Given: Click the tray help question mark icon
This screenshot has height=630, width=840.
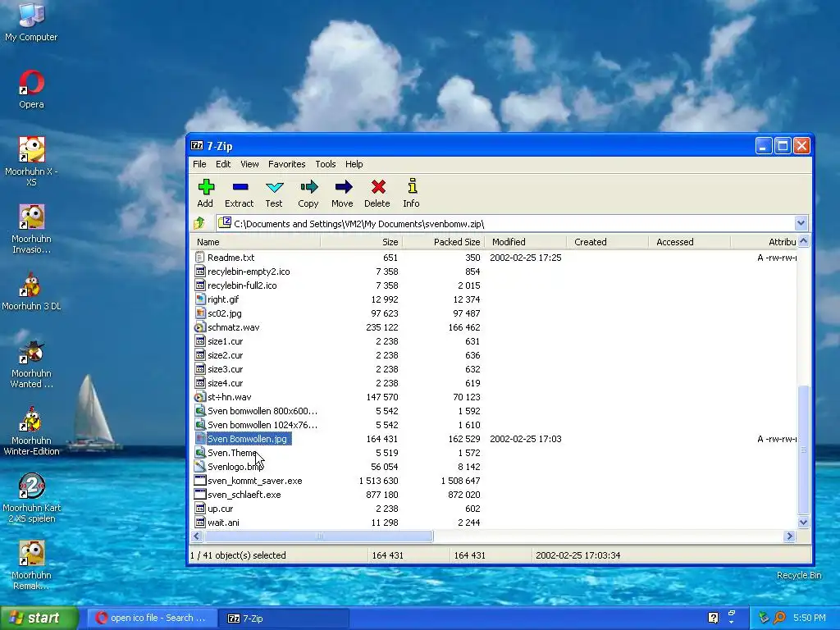Looking at the screenshot, I should pos(713,618).
